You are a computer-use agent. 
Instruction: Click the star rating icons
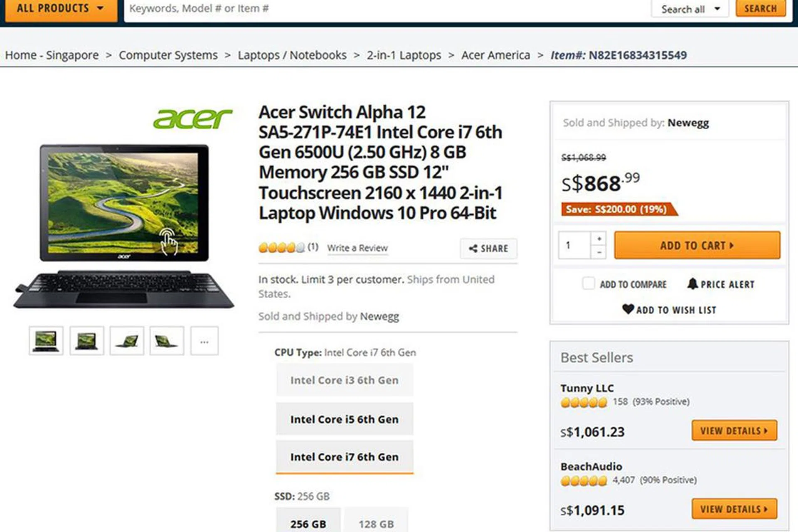point(281,248)
